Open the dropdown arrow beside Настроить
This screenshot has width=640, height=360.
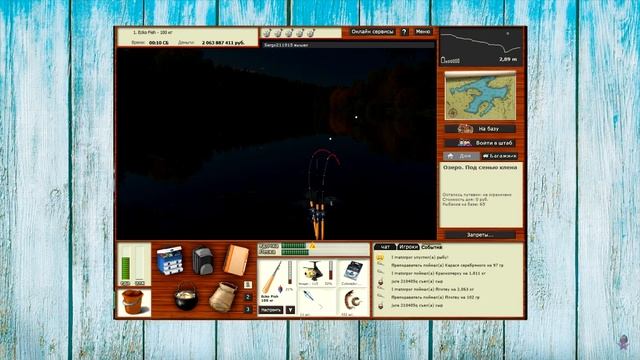tap(290, 310)
